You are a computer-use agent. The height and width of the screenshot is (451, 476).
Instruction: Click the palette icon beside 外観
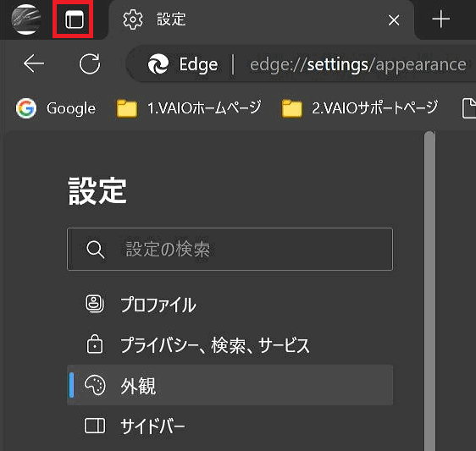95,385
